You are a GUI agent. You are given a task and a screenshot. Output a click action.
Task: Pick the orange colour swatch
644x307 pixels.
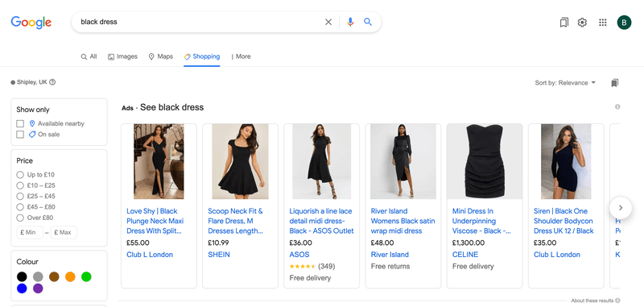coord(70,276)
